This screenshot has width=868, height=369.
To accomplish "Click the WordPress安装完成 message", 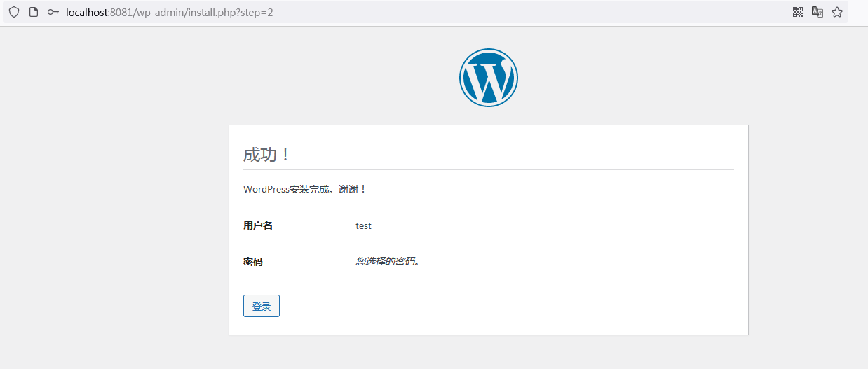I will [306, 189].
